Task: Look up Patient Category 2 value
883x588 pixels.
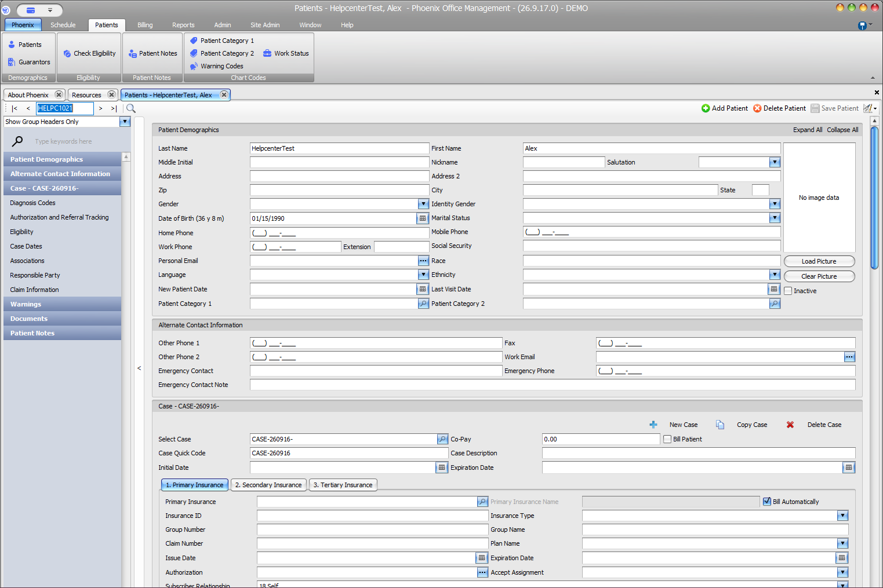Action: [x=775, y=304]
